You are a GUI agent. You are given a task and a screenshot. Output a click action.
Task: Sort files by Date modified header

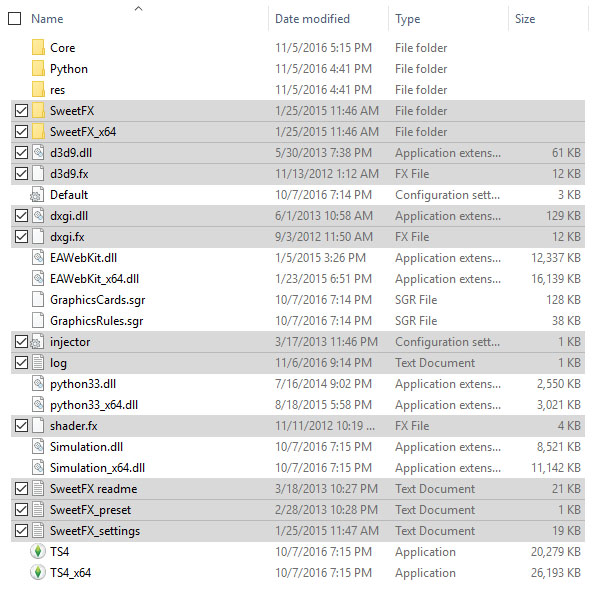coord(312,19)
